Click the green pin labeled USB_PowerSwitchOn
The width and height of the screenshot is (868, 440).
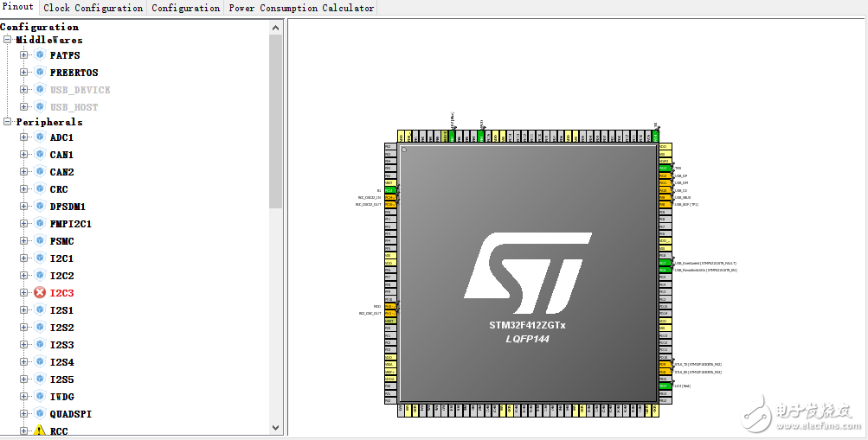(665, 271)
